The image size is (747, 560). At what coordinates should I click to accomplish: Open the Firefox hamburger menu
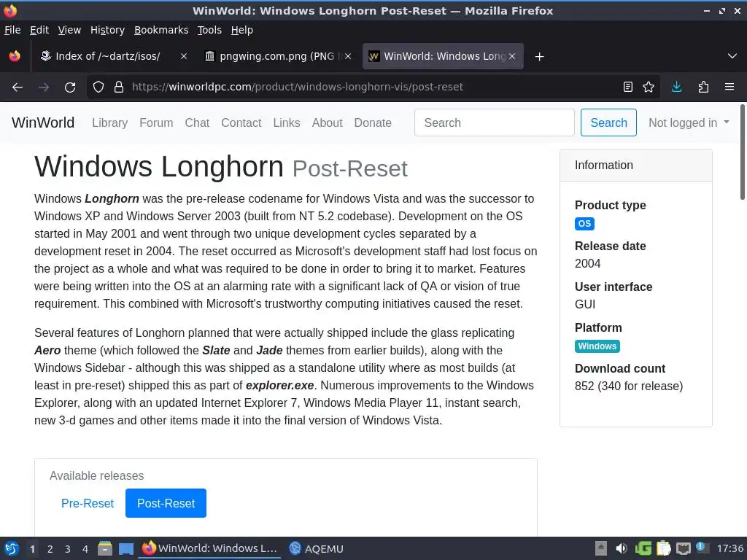click(x=729, y=87)
